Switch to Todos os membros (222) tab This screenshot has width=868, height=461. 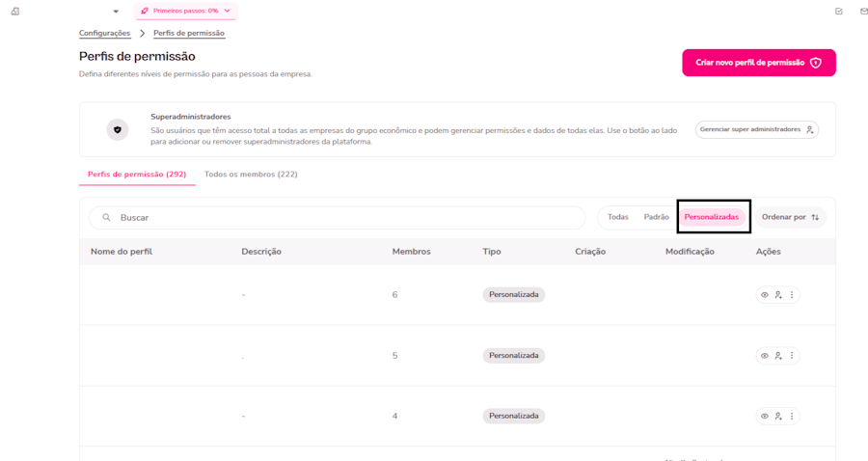251,175
